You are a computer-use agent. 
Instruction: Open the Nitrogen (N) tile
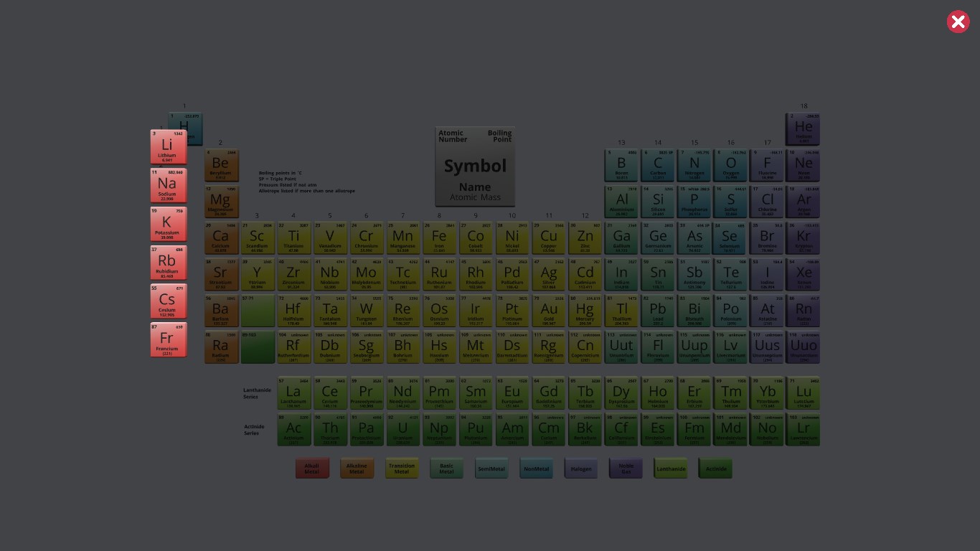694,165
